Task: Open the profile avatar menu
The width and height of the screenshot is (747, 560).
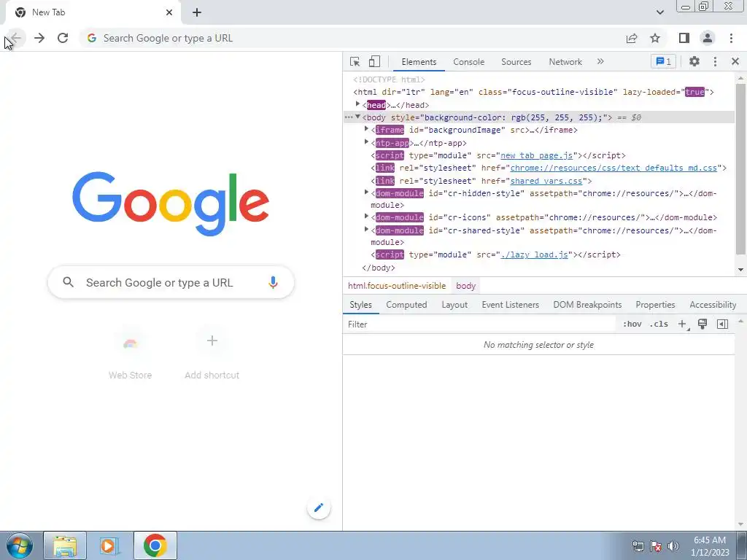Action: point(708,38)
